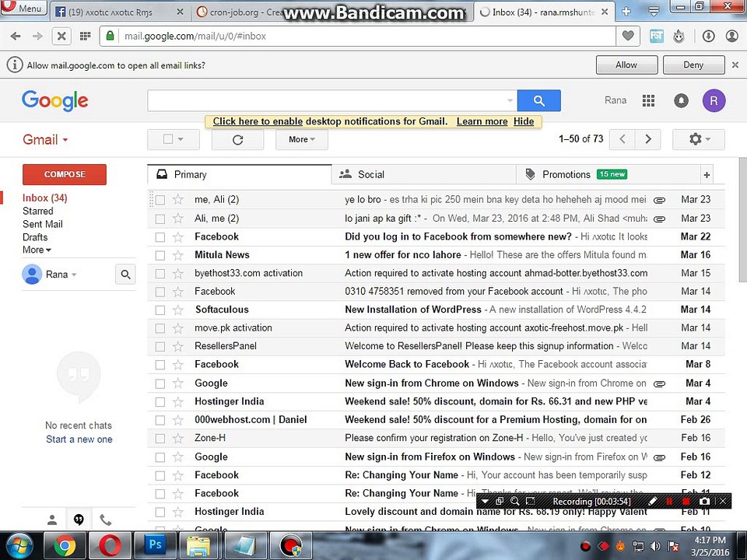747x560 pixels.
Task: Open Windows Explorer folder in taskbar
Action: click(x=198, y=545)
